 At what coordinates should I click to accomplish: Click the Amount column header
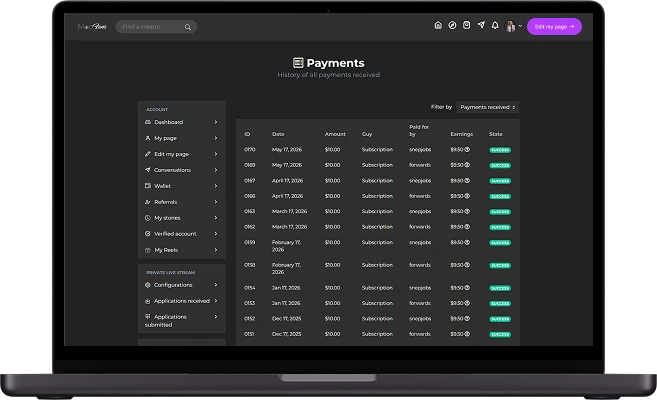[x=335, y=134]
